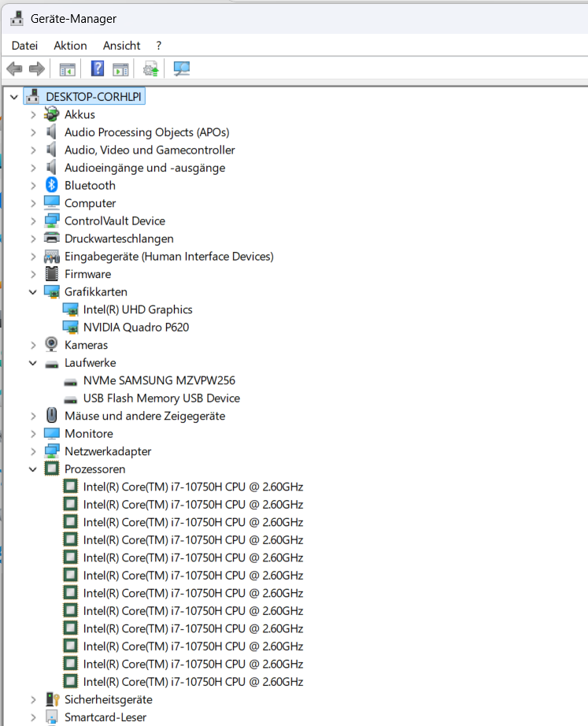
Task: Select the ControlVault Device label
Action: click(x=115, y=220)
